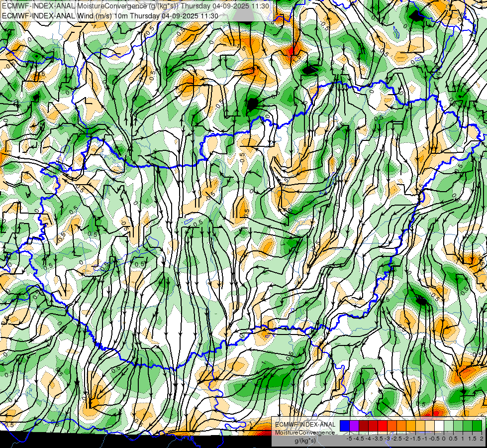The image size is (487, 448).
Task: Click the -2 tick value in legend
Action: [406, 439]
